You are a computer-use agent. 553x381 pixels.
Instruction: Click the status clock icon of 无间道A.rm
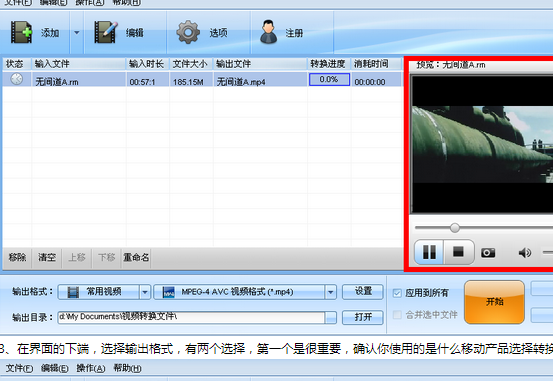click(16, 79)
